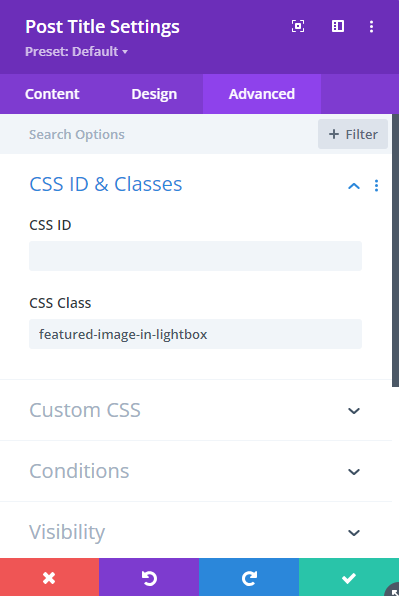
Task: Click the blue redo arrow button
Action: click(249, 577)
